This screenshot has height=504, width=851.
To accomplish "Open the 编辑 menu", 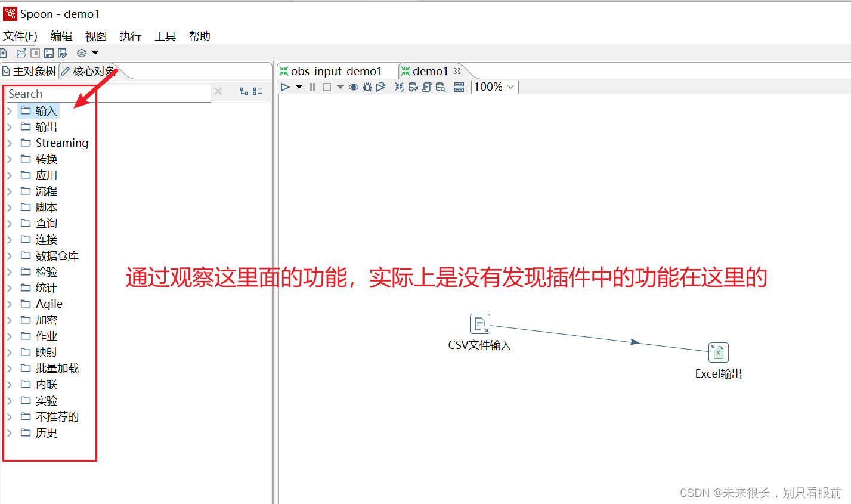I will point(61,36).
